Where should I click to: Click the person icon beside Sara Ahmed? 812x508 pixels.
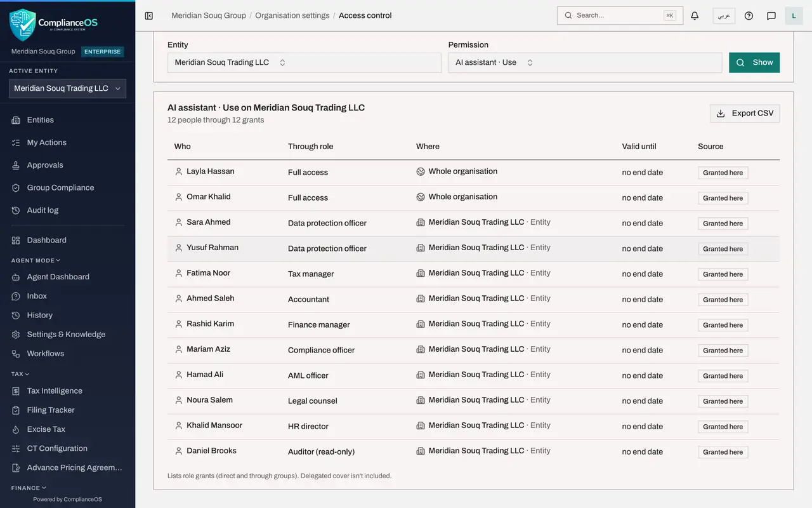click(x=179, y=222)
